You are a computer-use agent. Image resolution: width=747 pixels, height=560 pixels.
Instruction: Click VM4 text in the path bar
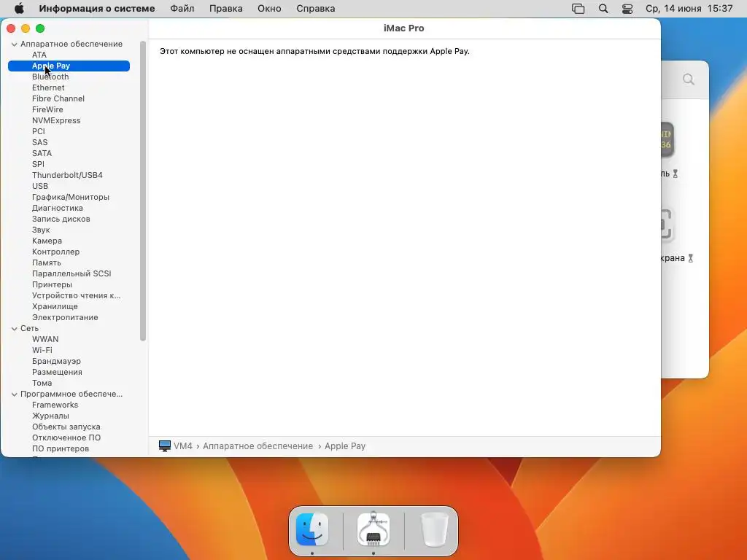click(x=183, y=446)
